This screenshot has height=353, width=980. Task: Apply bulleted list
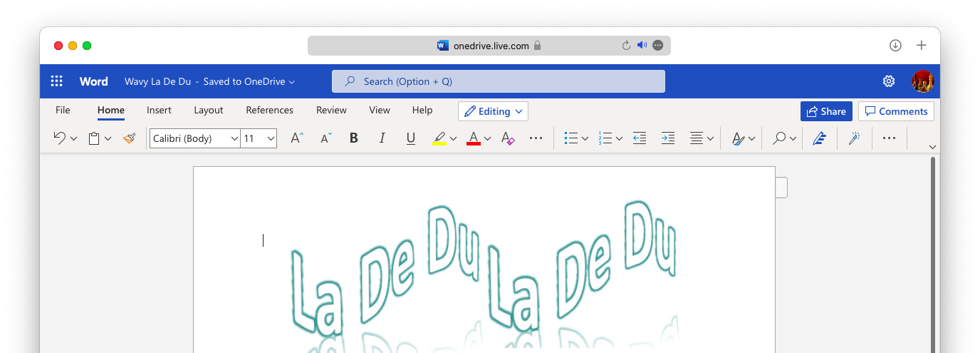[570, 138]
